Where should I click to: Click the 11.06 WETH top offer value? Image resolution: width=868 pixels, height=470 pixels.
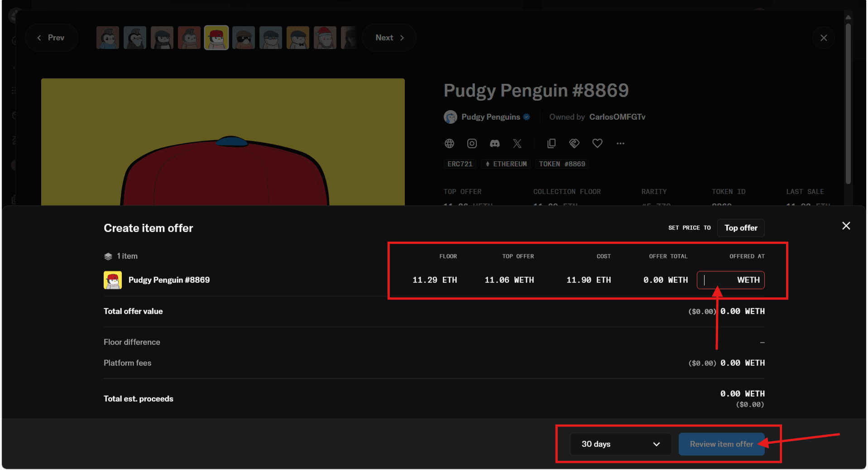click(509, 280)
